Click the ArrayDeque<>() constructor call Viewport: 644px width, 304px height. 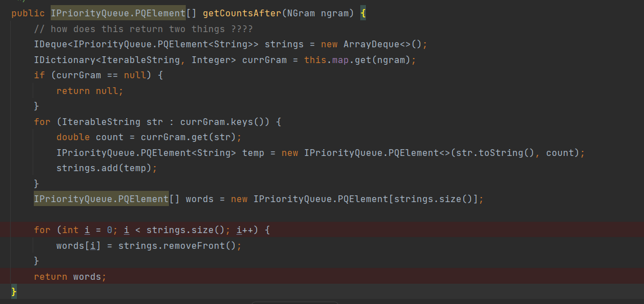coord(382,44)
